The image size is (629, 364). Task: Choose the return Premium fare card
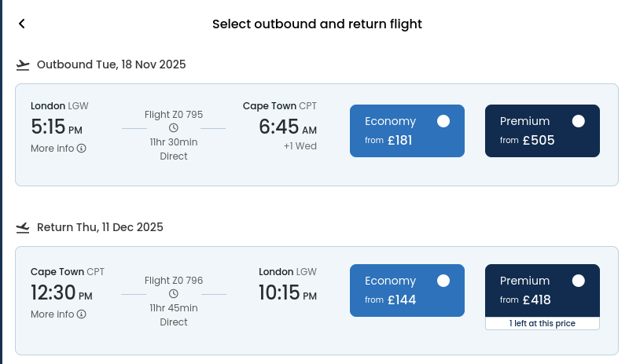[x=543, y=291]
